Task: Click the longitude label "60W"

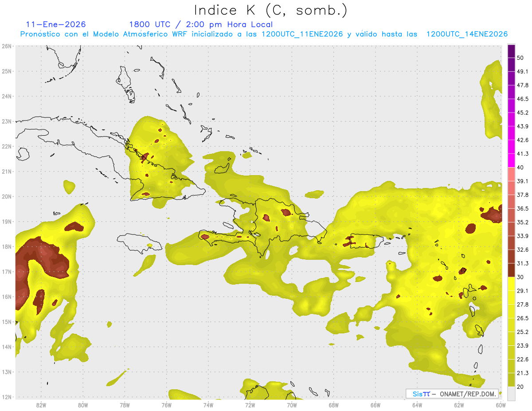Action: point(501,405)
